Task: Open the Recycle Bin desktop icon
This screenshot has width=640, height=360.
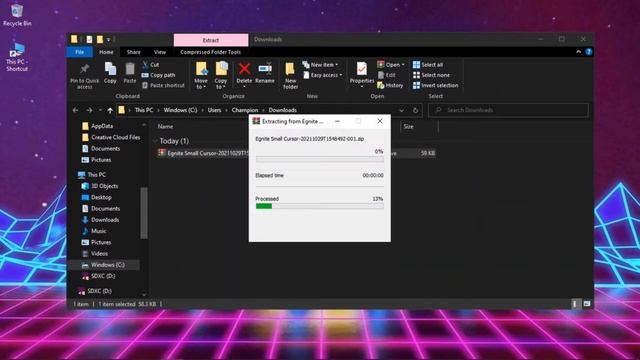Action: coord(17,15)
